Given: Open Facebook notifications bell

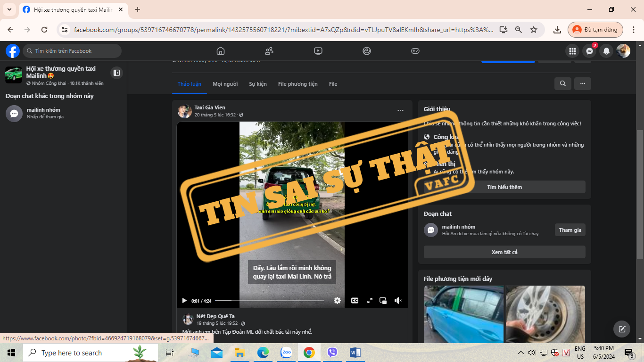Looking at the screenshot, I should coord(607,51).
